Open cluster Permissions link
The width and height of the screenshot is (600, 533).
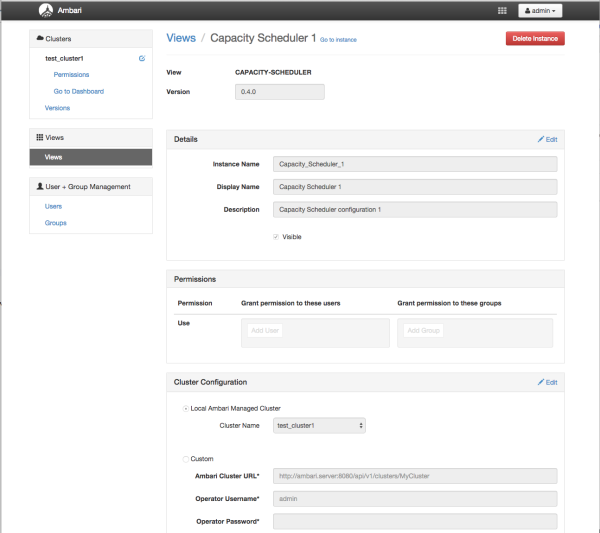pos(71,75)
